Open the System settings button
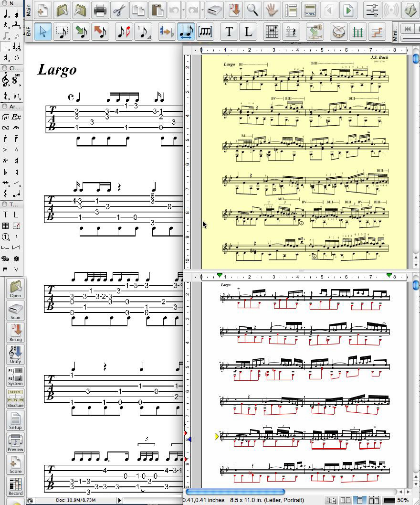Image resolution: width=420 pixels, height=505 pixels. click(15, 376)
